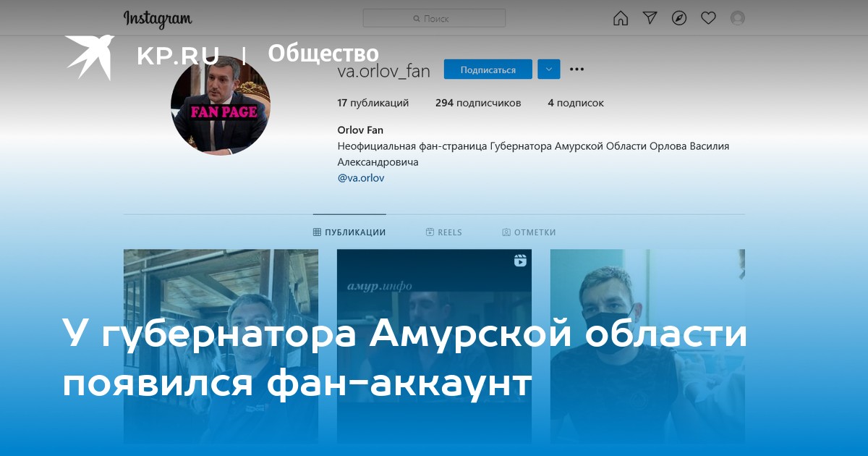
Task: Click the headline about губернатора Амурской области
Action: click(x=405, y=360)
